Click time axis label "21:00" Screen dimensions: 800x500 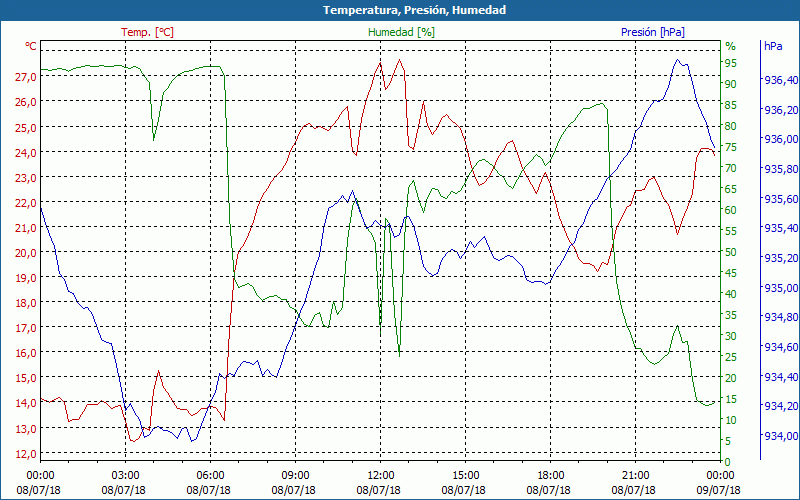pos(635,476)
